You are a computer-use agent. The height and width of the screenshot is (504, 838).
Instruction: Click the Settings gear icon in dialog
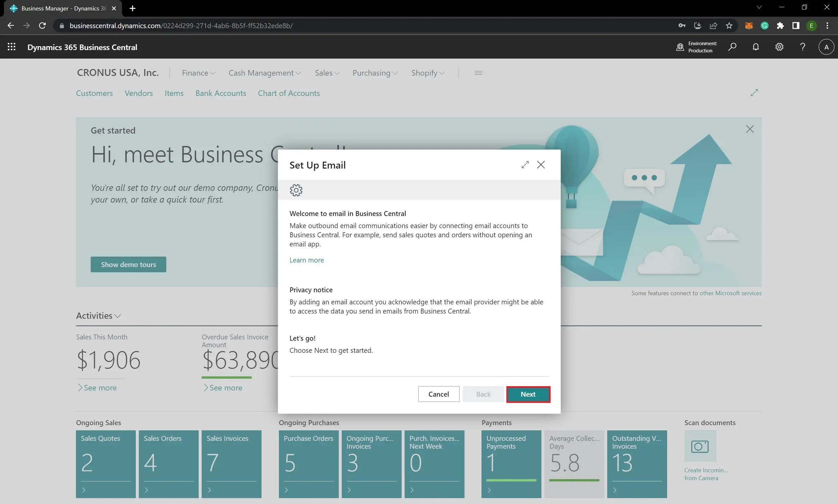(296, 190)
